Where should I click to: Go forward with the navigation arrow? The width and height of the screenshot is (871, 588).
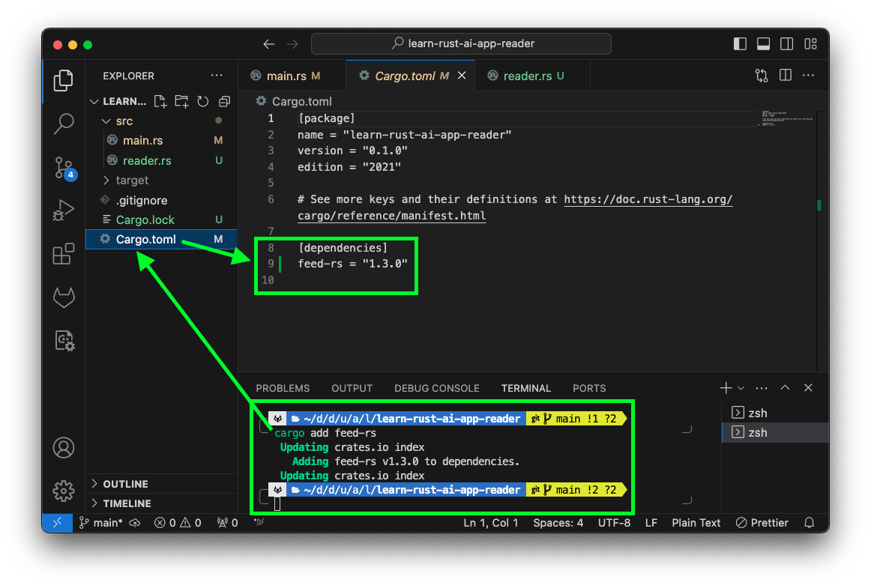(292, 44)
